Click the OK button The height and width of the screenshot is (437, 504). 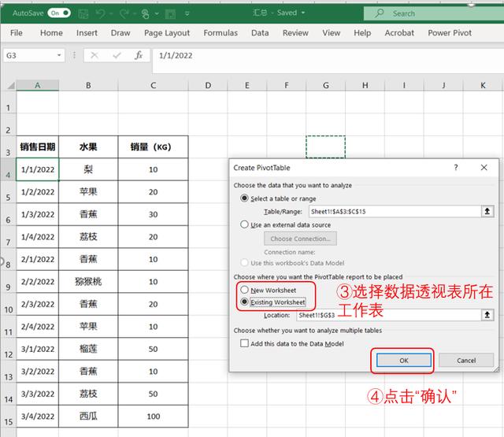tap(404, 360)
